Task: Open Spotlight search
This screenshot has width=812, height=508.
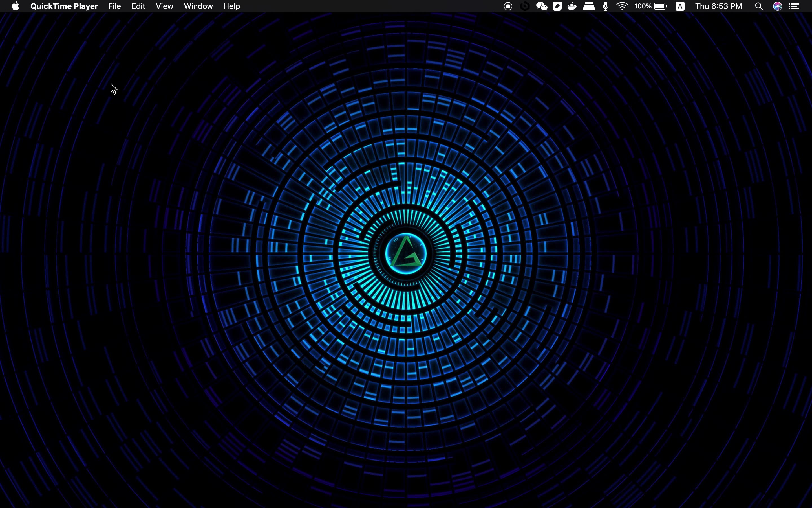Action: pyautogui.click(x=759, y=6)
